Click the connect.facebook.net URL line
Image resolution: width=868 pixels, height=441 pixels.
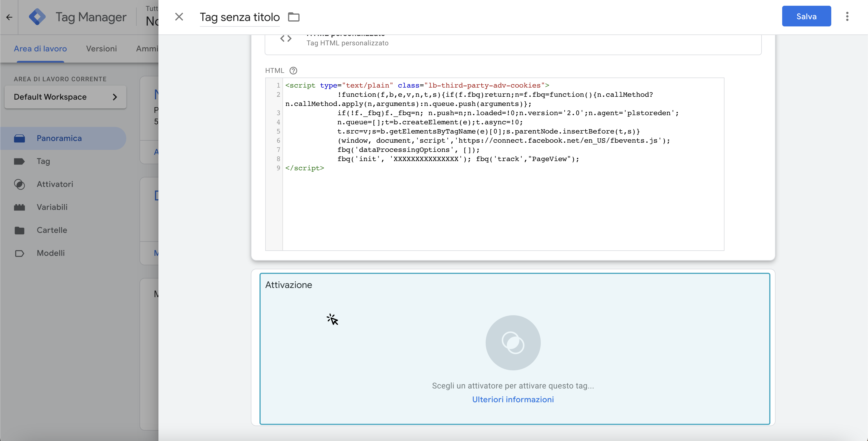pos(504,140)
